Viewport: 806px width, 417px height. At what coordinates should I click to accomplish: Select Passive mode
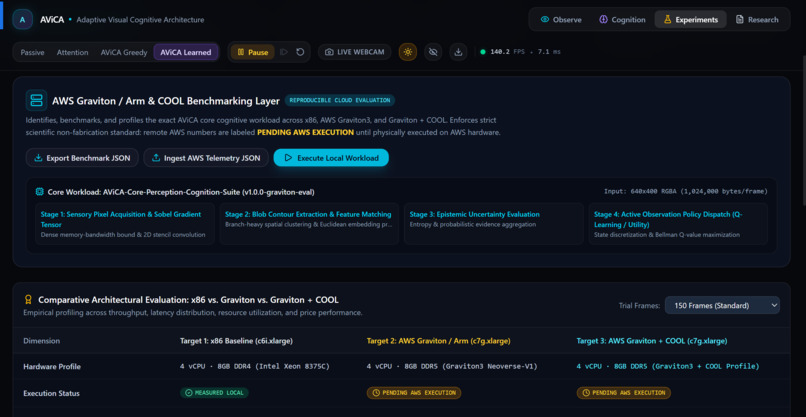(x=32, y=52)
